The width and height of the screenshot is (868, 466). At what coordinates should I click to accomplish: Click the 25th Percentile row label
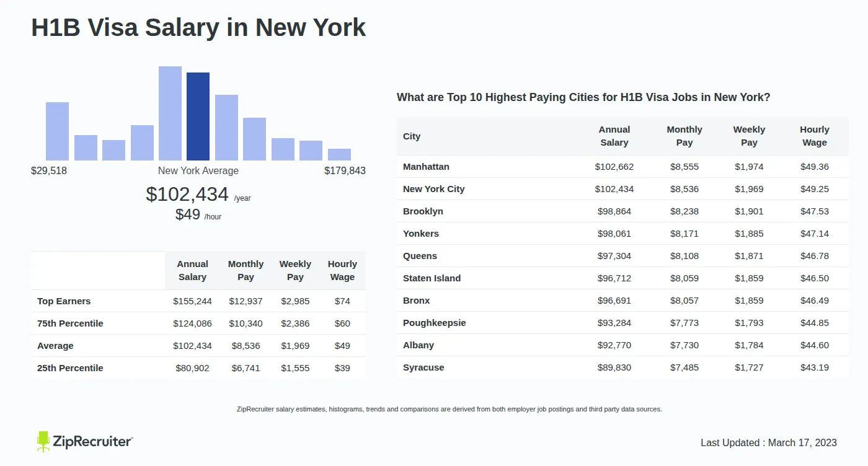click(x=70, y=368)
